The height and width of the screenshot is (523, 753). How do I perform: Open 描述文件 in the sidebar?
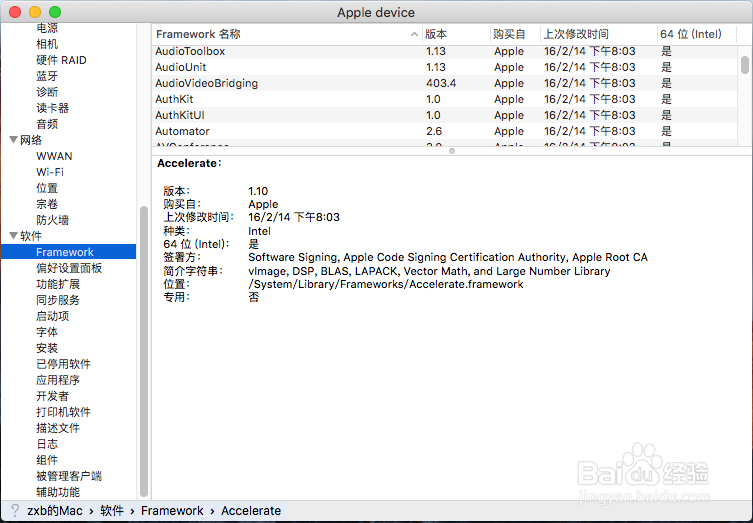tap(58, 428)
